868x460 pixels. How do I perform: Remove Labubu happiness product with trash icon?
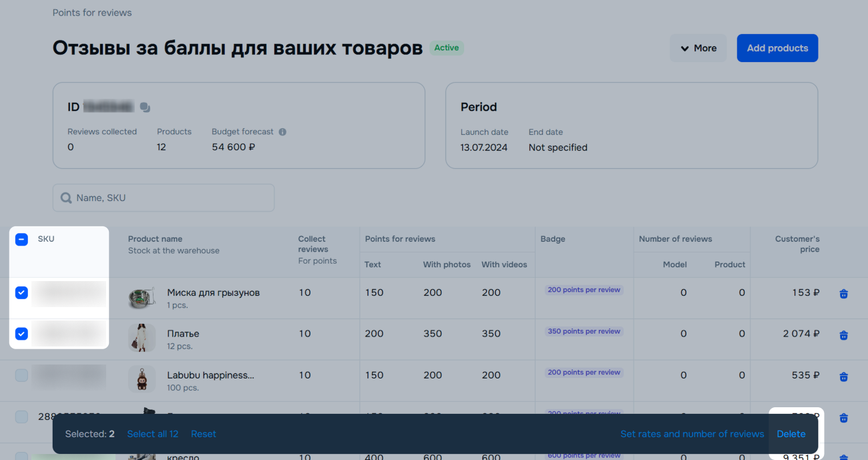(x=843, y=377)
